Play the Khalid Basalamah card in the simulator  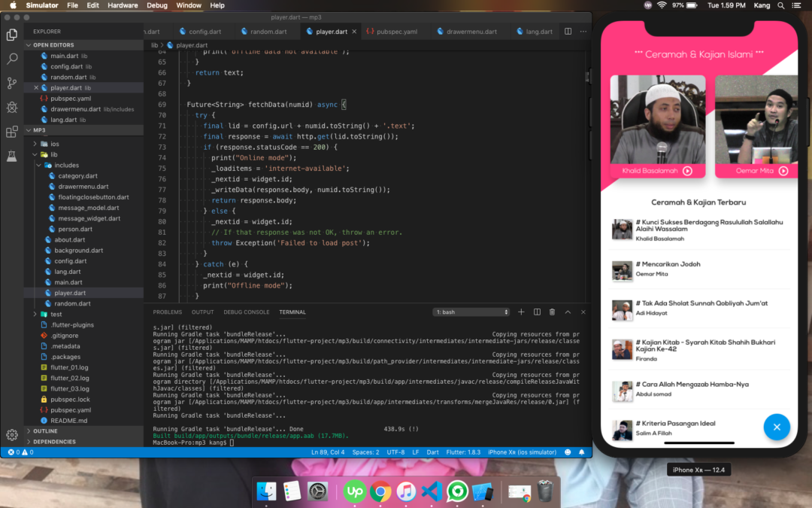(x=687, y=171)
